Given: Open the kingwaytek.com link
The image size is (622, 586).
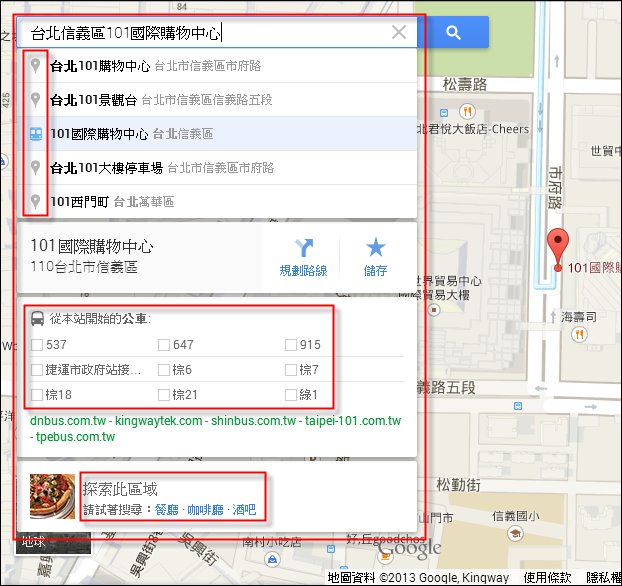Looking at the screenshot, I should [x=159, y=421].
